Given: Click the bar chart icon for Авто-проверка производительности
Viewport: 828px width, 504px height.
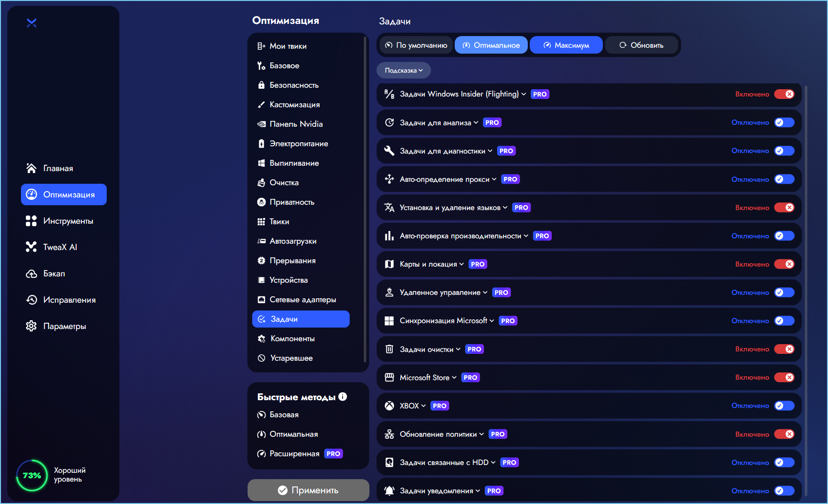Looking at the screenshot, I should coord(389,236).
